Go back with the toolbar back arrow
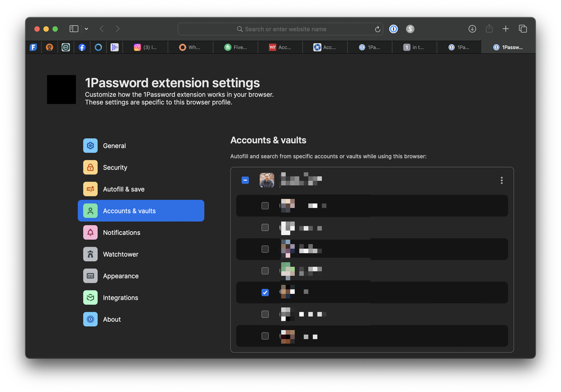561x392 pixels. point(102,29)
